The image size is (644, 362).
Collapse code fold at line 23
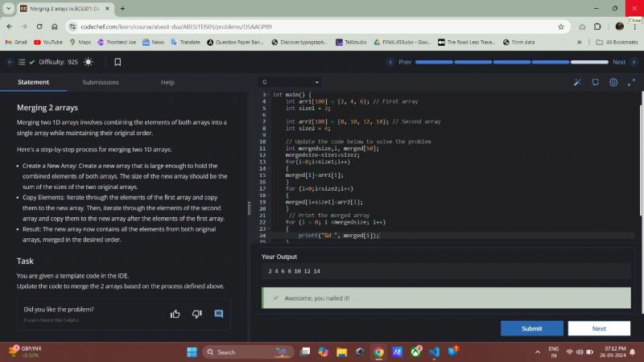pos(269,229)
